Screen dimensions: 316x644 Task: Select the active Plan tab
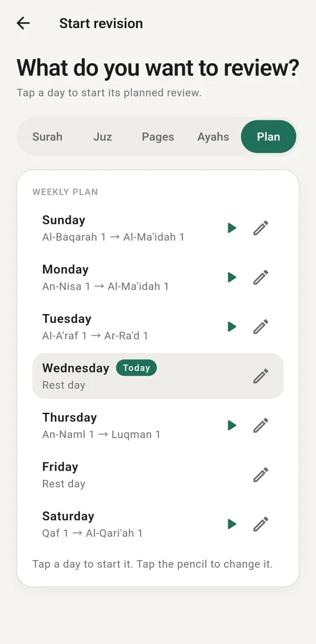pos(269,137)
